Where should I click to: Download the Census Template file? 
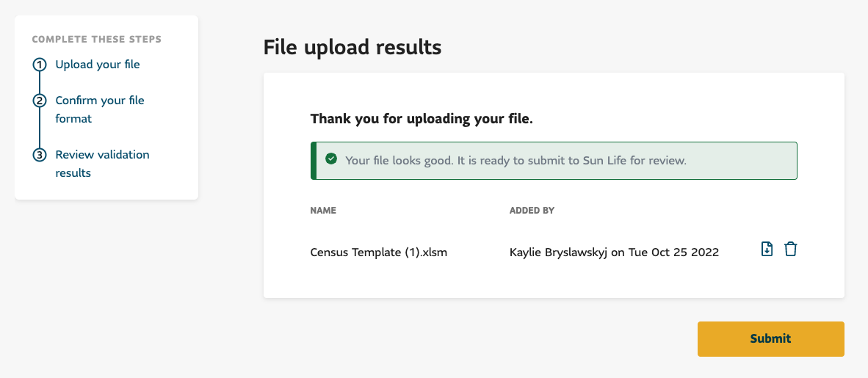[767, 249]
